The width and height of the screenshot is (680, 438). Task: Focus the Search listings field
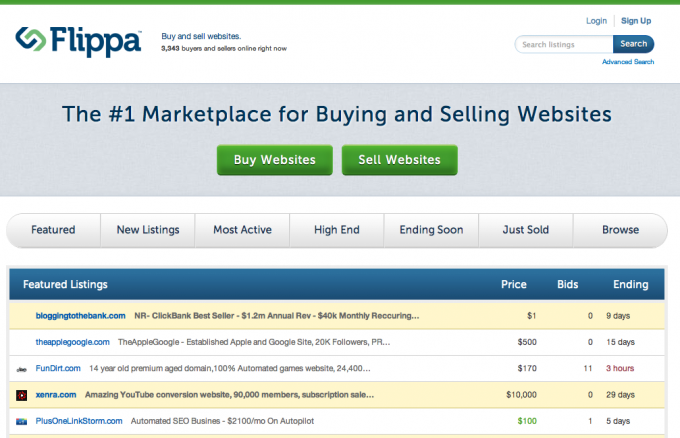pyautogui.click(x=564, y=44)
